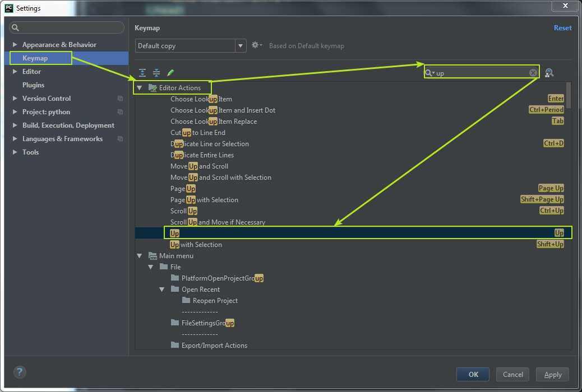The image size is (582, 392).
Task: Select 'Cut up to Line End' action
Action: (x=198, y=132)
